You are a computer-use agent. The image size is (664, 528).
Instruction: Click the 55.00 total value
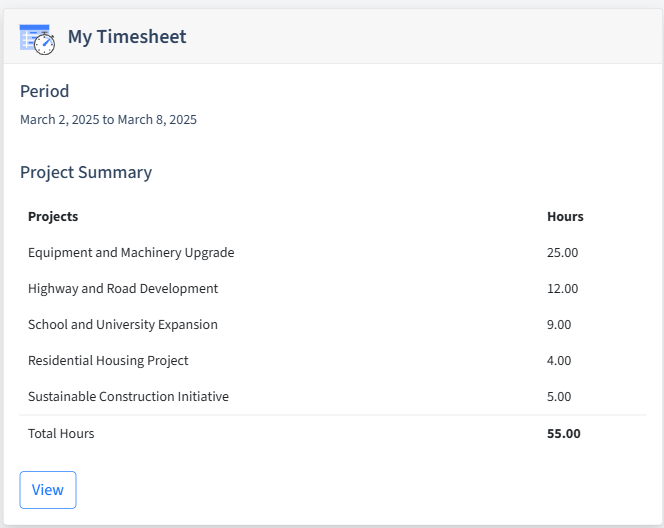point(564,434)
